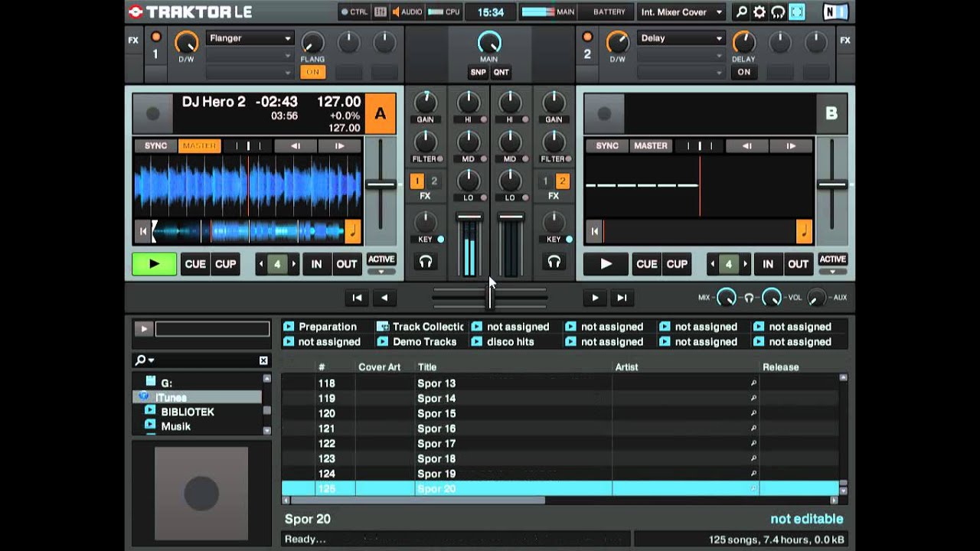The width and height of the screenshot is (980, 551).
Task: Open Int. Mixer Cover layout dropdown
Action: [x=681, y=12]
